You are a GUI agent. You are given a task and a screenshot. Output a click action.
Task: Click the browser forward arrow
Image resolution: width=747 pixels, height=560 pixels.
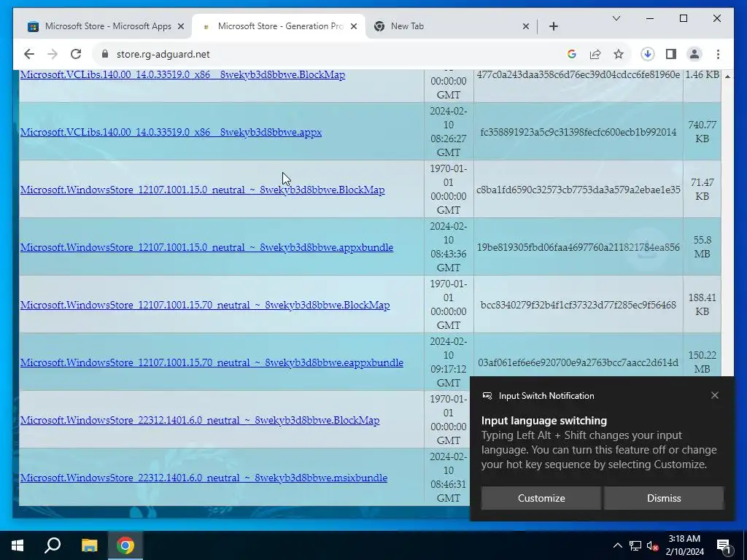tap(53, 54)
